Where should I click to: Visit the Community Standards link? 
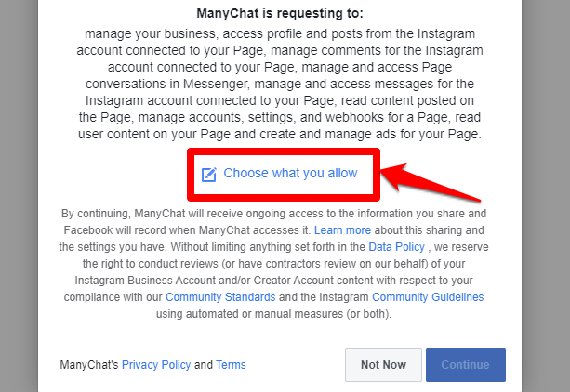(x=220, y=297)
